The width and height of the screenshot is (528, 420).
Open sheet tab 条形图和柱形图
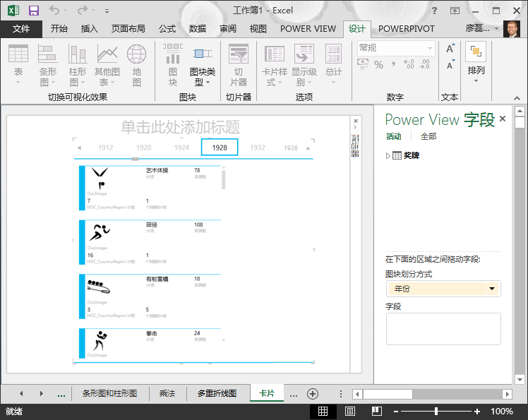tap(110, 393)
